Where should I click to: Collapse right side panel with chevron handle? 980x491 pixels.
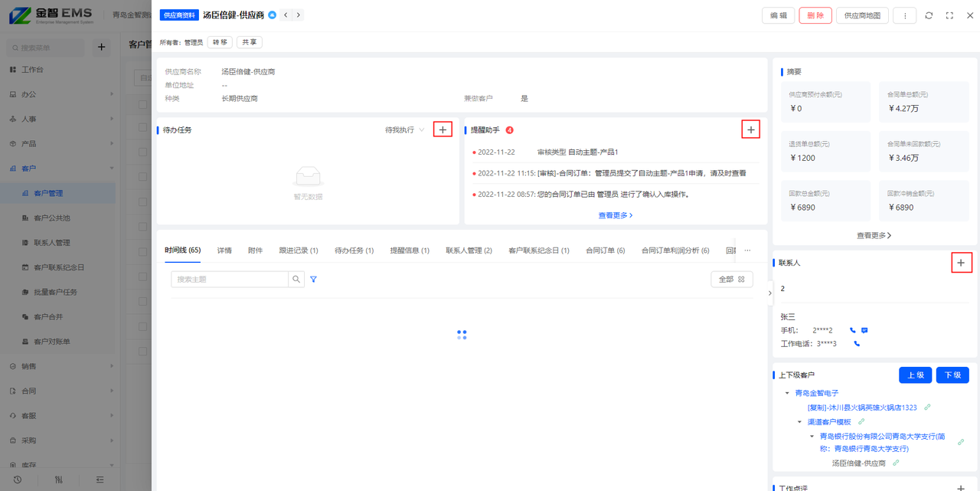770,293
